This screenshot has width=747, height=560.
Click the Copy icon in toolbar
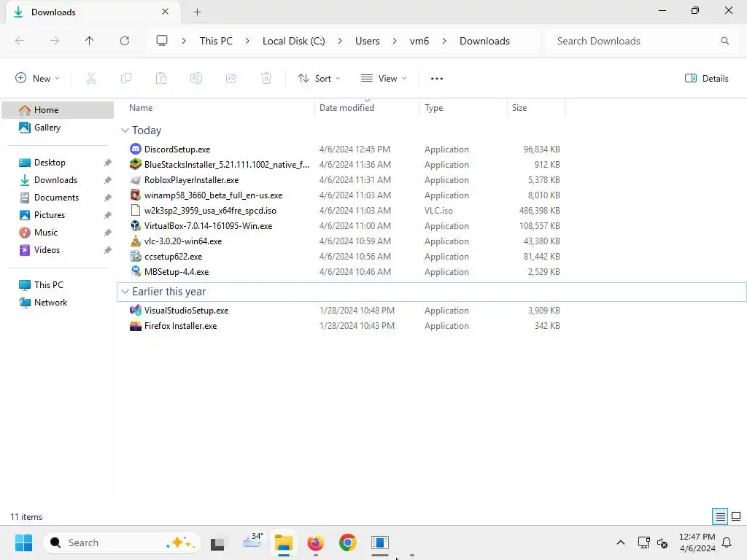[x=126, y=79]
